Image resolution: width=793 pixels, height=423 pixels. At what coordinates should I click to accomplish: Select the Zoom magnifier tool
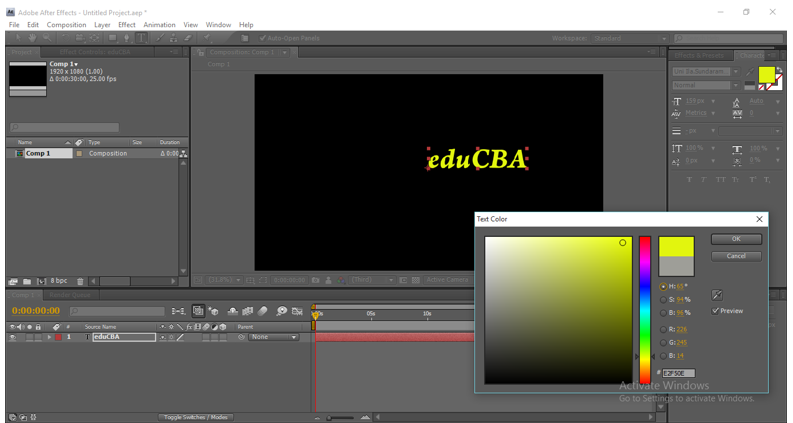[x=47, y=38]
